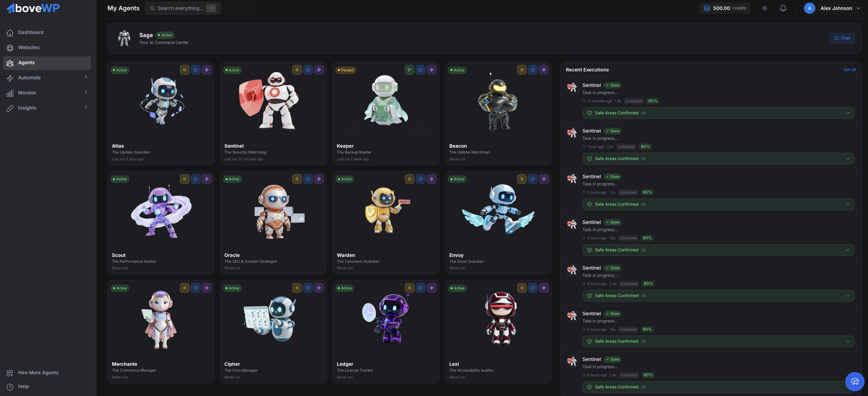Expand the Automate sidebar section

[47, 78]
